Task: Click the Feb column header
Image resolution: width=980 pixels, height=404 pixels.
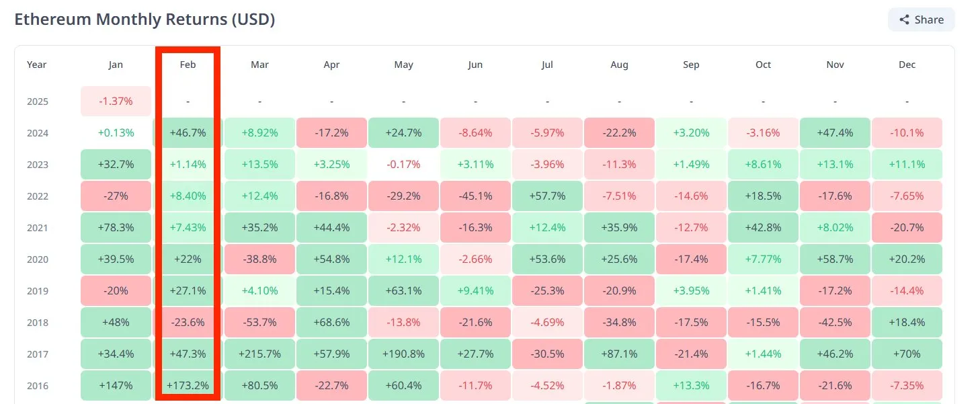Action: 187,65
